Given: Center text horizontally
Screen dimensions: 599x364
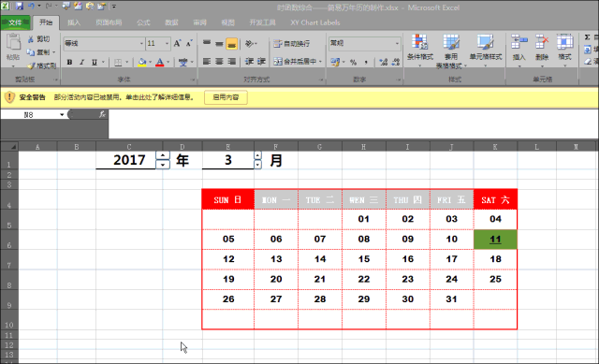Looking at the screenshot, I should [x=219, y=61].
